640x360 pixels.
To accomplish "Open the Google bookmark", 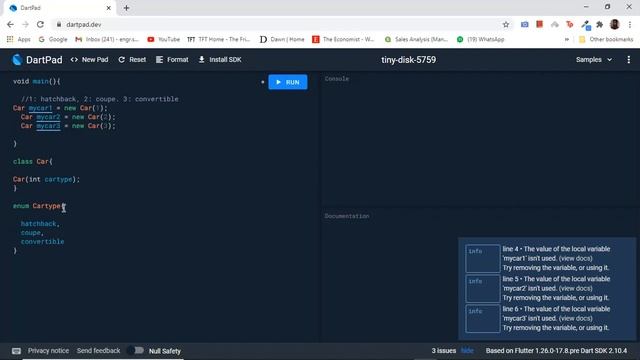I will (53, 39).
